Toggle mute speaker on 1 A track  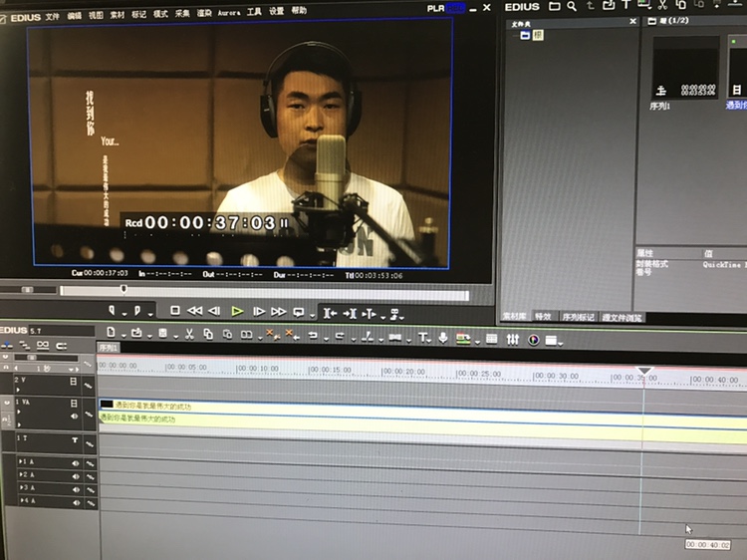click(76, 463)
